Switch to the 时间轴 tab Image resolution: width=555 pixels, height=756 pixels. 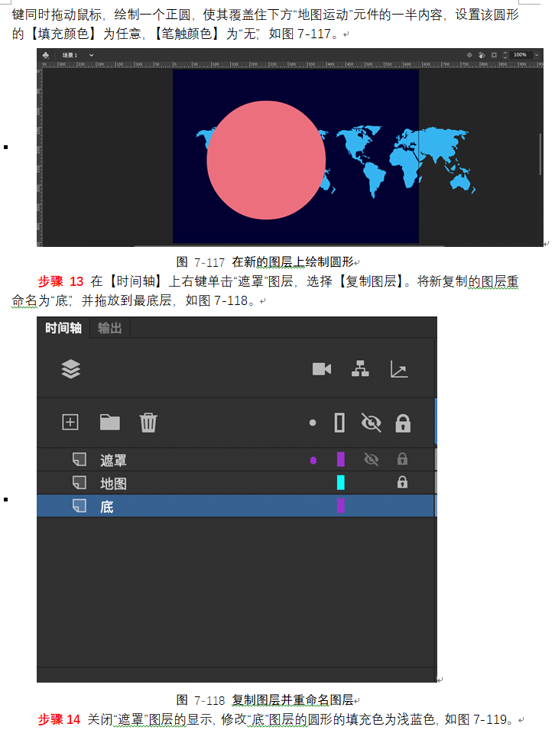click(x=63, y=329)
